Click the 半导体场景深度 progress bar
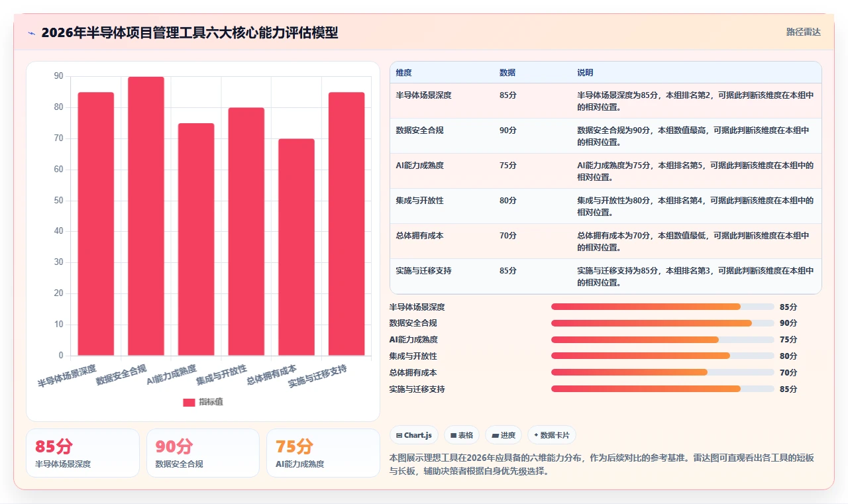This screenshot has width=848, height=504. tap(662, 307)
